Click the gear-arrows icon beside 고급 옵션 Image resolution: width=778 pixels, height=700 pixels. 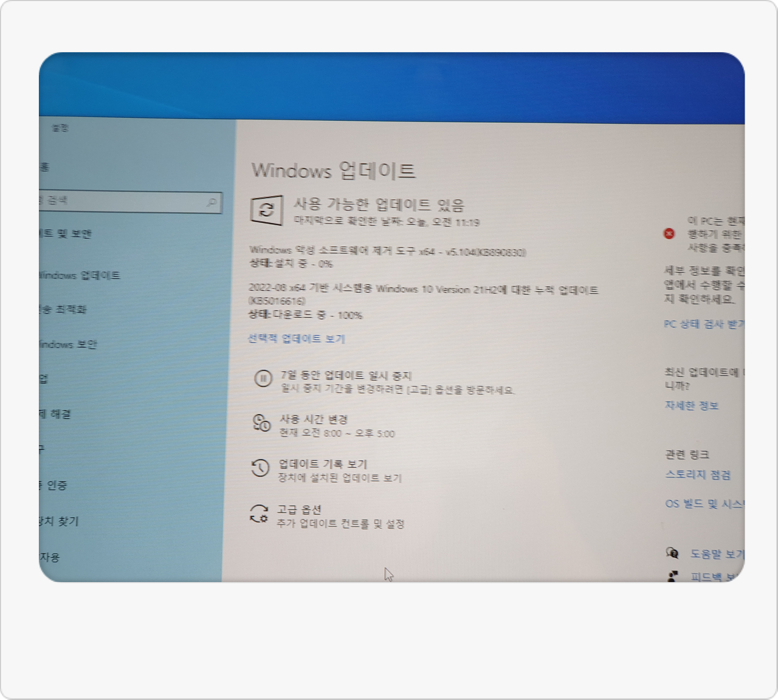(x=258, y=514)
